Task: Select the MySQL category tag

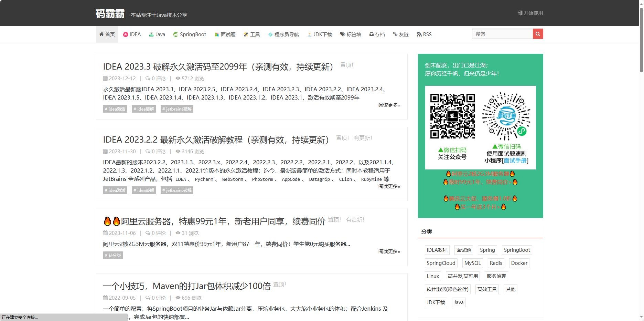Action: coord(472,263)
